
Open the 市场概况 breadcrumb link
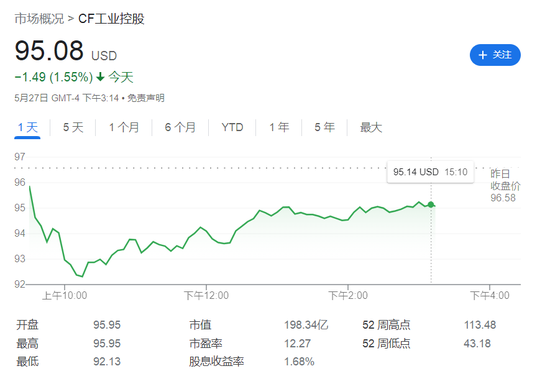[39, 19]
